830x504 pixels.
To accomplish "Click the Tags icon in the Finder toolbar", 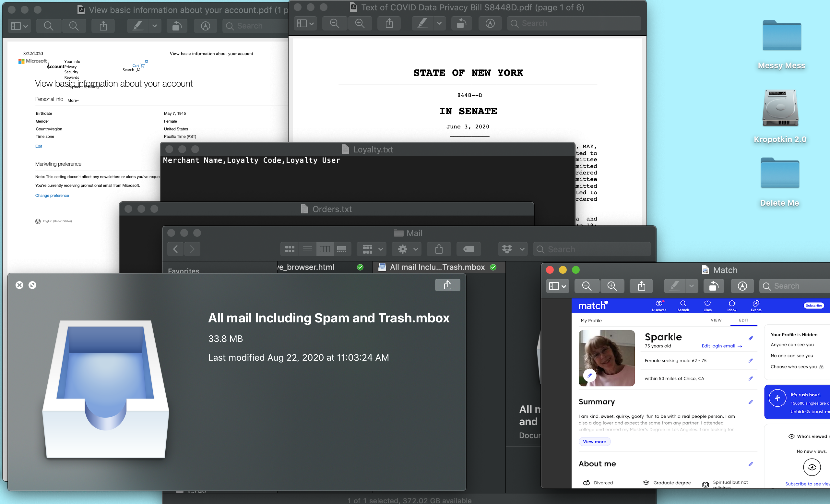I will tap(468, 249).
